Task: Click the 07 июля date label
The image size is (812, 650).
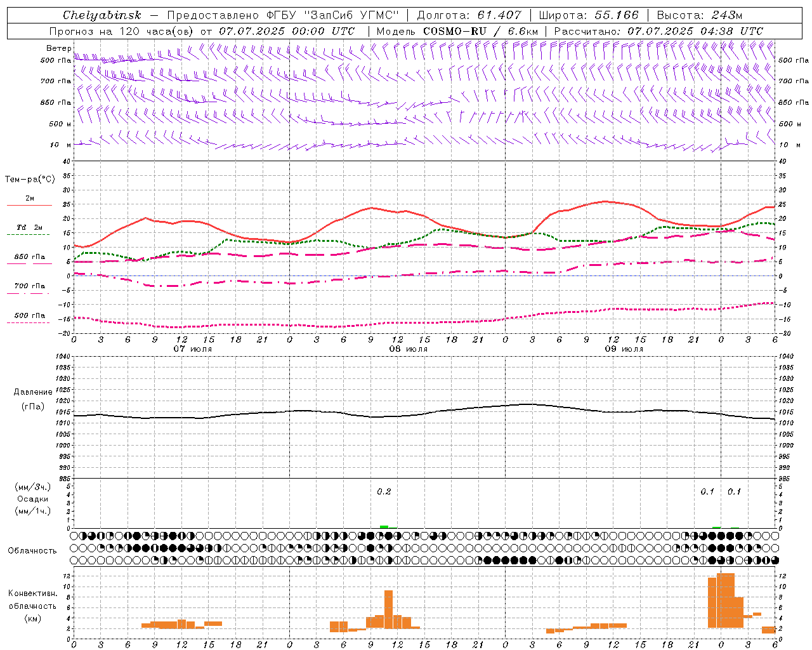Action: (x=193, y=349)
